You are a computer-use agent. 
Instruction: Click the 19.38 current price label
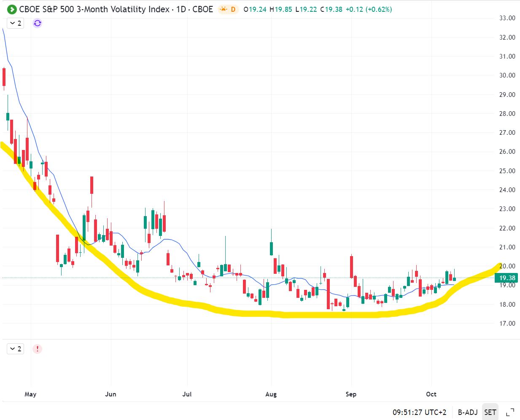pos(507,278)
